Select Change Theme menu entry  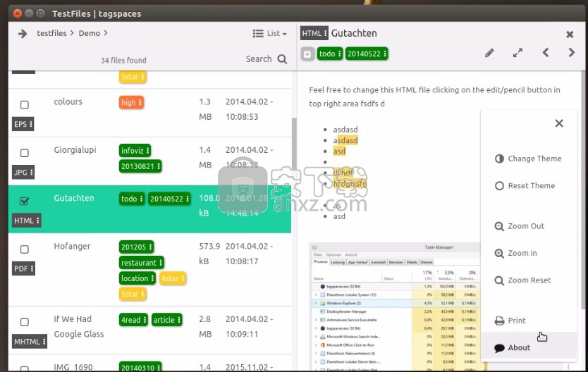[528, 159]
